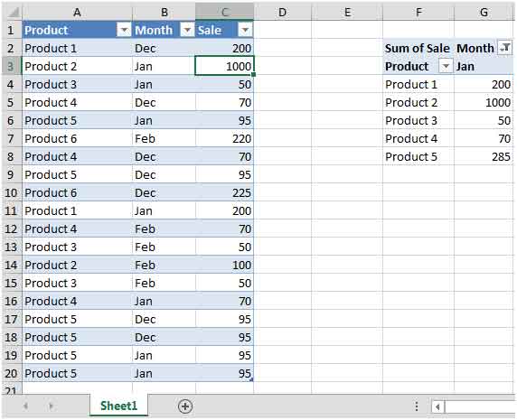517x420 pixels.
Task: Open the Sale column filter dropdown
Action: pos(245,31)
